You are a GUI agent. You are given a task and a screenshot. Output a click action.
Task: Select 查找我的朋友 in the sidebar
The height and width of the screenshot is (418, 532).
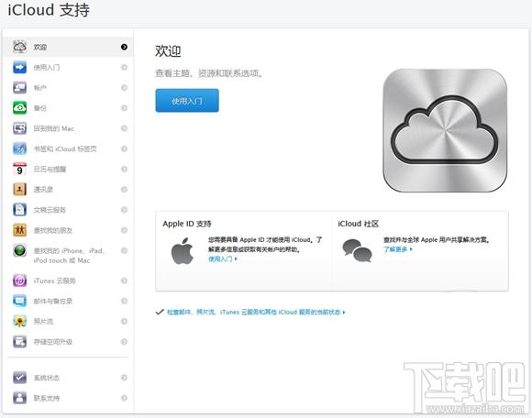(x=53, y=230)
